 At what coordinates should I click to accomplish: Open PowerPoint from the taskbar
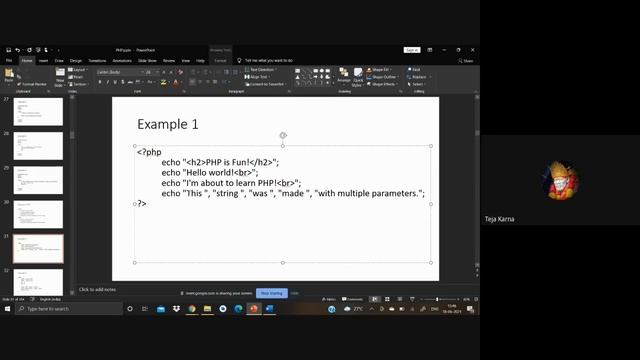click(254, 309)
